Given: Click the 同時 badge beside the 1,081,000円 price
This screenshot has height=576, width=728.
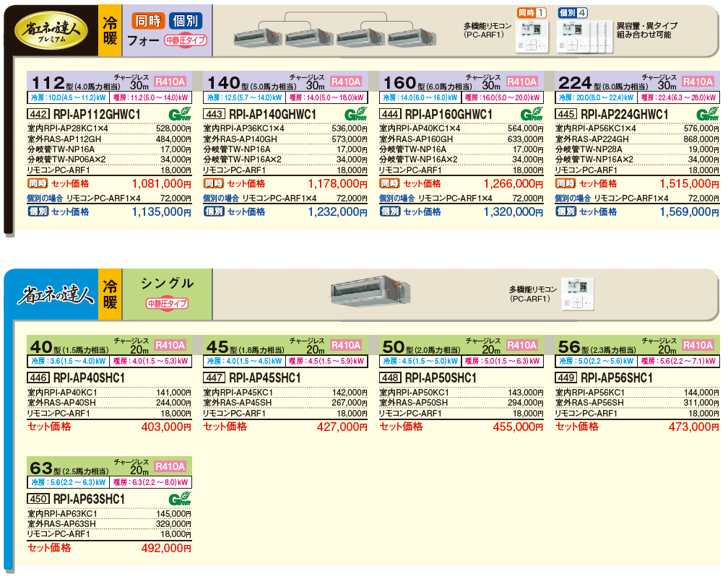Looking at the screenshot, I should click(x=38, y=183).
